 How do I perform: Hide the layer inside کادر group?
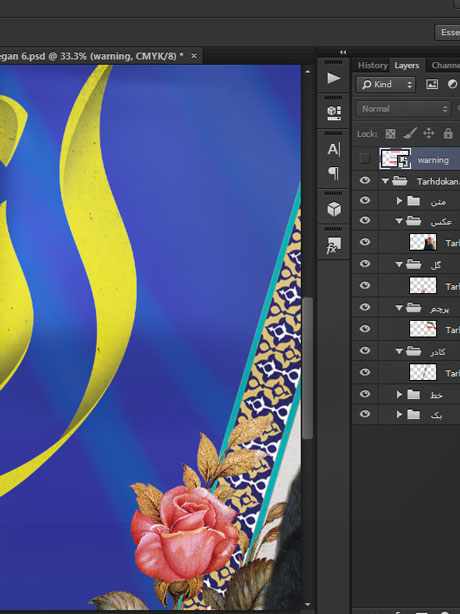coord(365,372)
